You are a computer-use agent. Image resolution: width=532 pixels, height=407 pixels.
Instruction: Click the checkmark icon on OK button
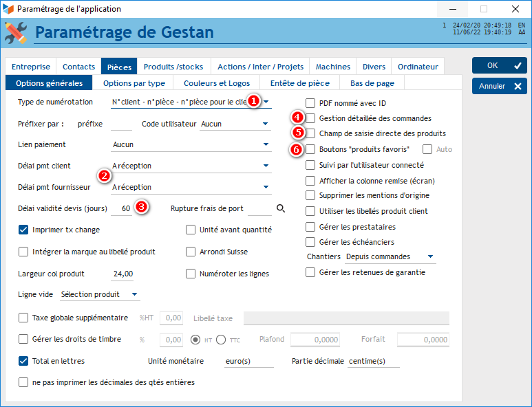tap(516, 66)
